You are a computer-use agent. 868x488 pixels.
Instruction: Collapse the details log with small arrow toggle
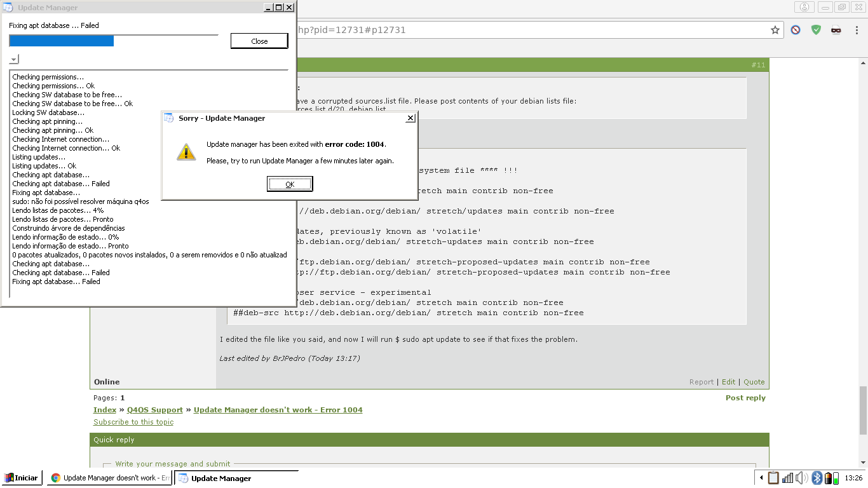(14, 59)
